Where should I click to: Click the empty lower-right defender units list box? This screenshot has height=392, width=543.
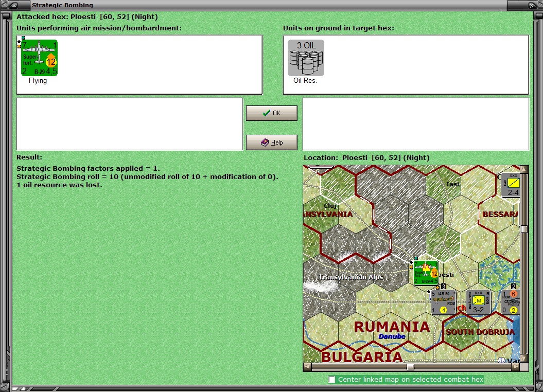point(416,124)
